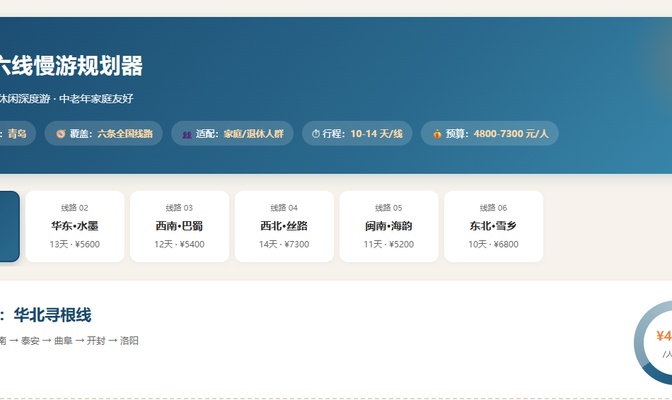672x400 pixels.
Task: Click the 行程: 10-14 天/线 pill
Action: coord(357,133)
